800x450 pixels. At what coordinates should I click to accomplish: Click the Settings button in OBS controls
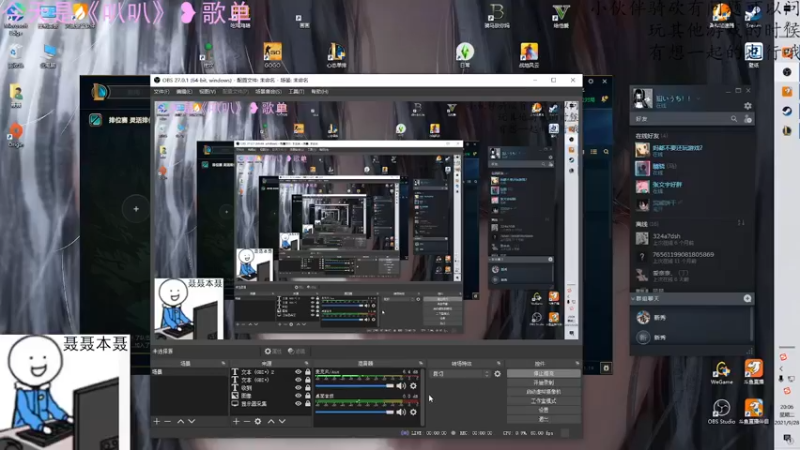(x=543, y=410)
